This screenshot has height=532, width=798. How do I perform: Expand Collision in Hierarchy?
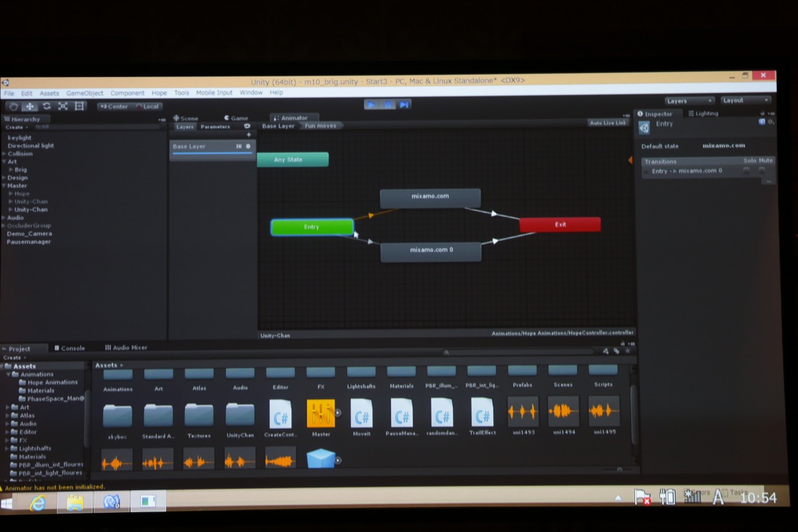[4, 154]
